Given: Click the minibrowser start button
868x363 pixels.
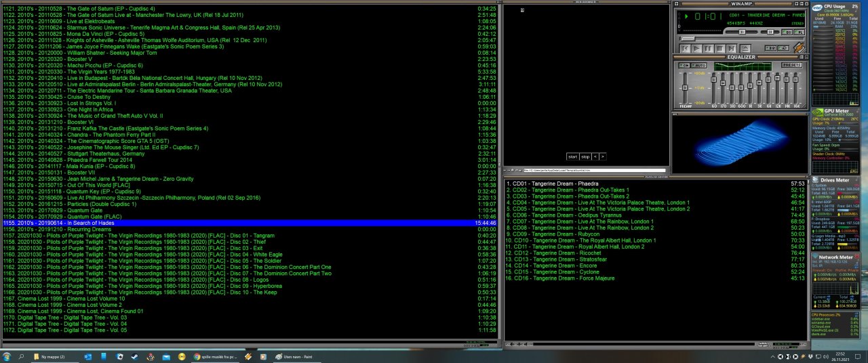Looking at the screenshot, I should (573, 156).
